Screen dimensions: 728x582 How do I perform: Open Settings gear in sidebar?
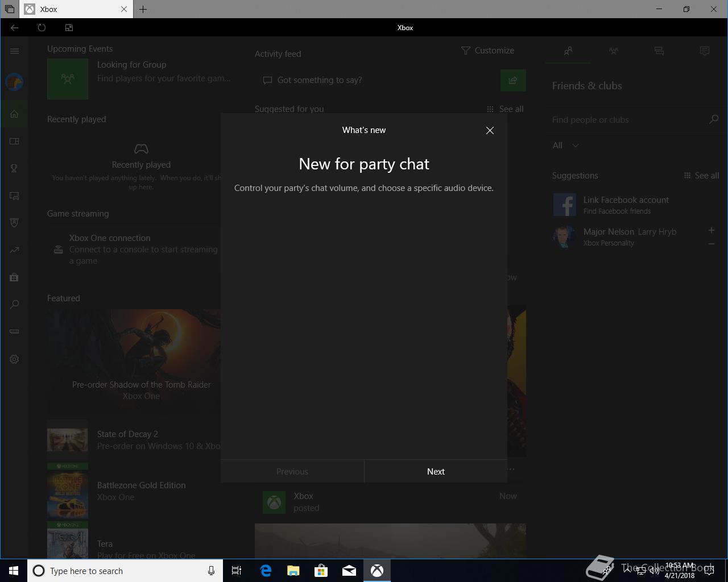pyautogui.click(x=14, y=359)
